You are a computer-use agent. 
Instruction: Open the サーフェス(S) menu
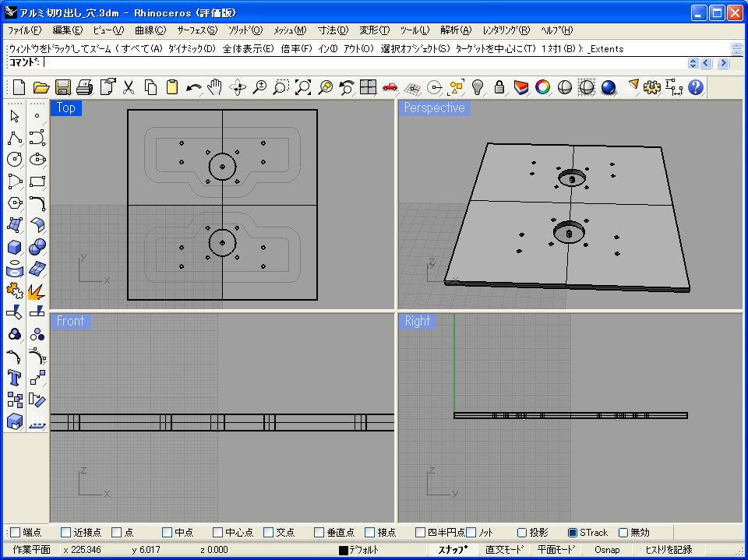tap(196, 30)
